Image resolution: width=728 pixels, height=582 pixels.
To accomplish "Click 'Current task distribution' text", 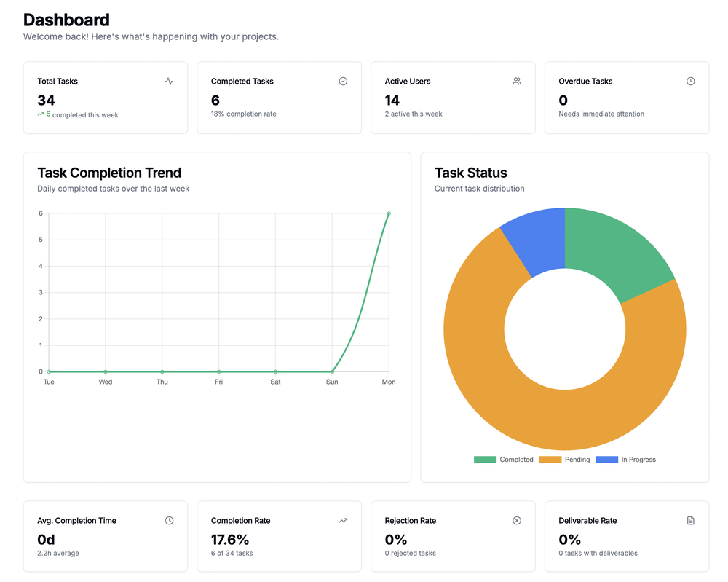I will point(480,189).
